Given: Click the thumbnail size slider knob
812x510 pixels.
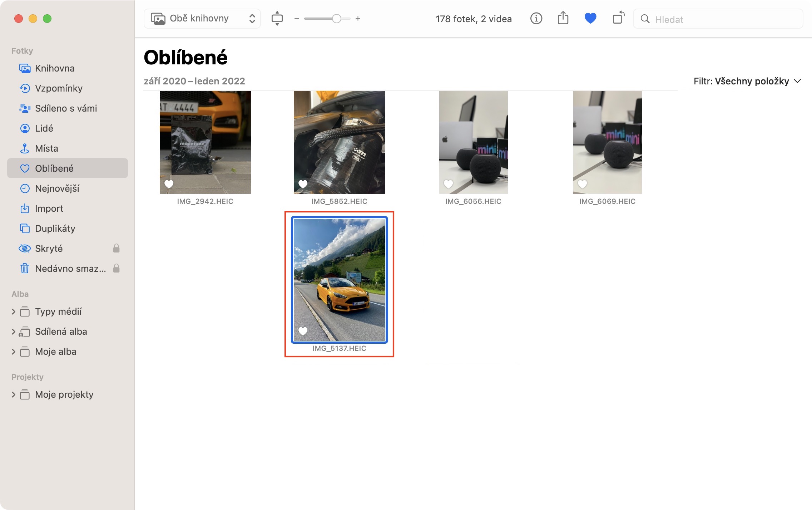Looking at the screenshot, I should coord(336,19).
